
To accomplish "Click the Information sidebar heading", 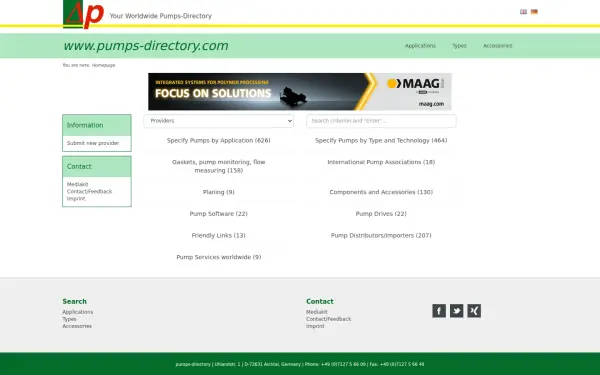I will [85, 125].
